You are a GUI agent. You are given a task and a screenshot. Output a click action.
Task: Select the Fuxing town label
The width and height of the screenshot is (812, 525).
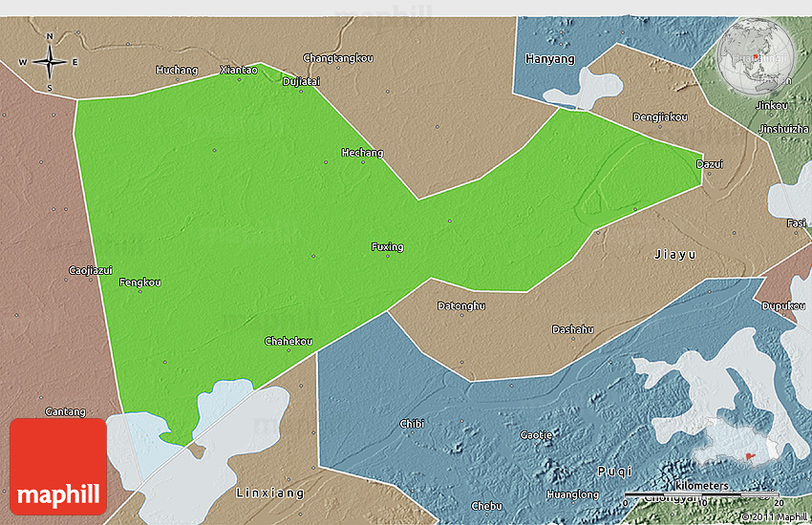387,247
